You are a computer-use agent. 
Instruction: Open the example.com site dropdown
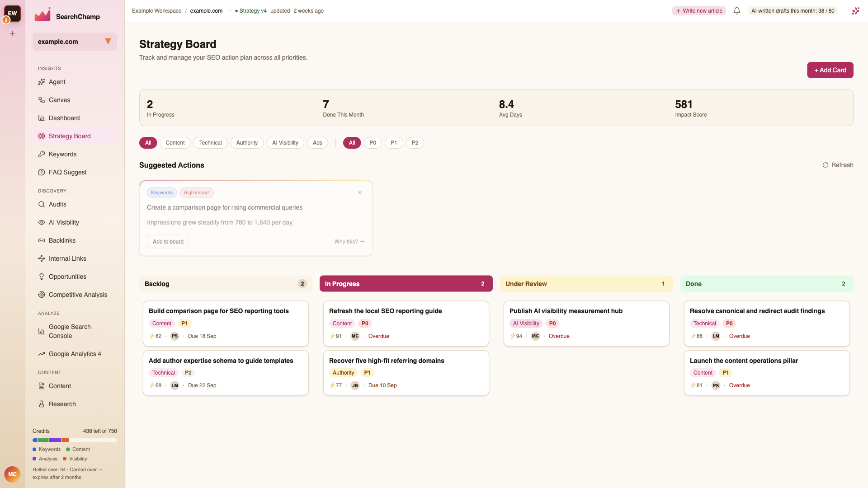coord(75,42)
